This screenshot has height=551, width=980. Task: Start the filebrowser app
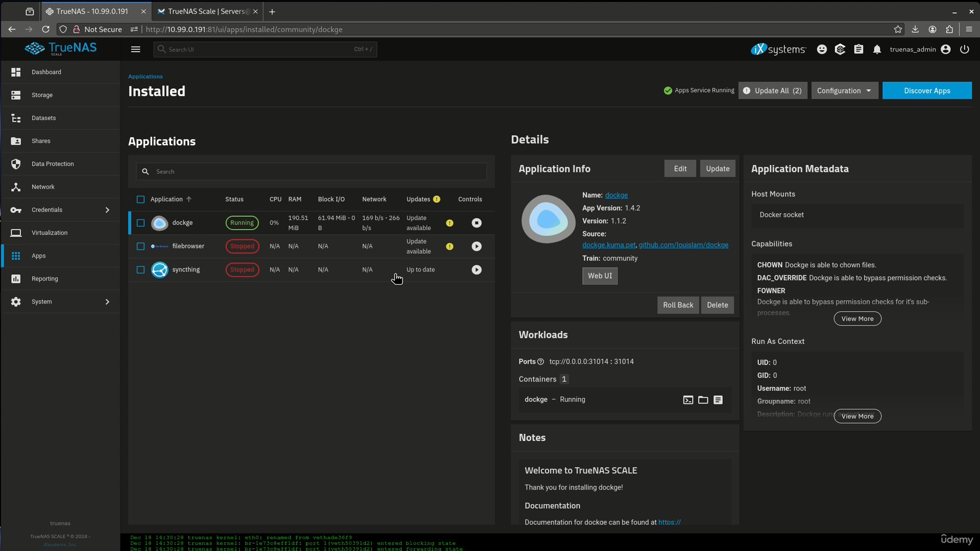476,246
